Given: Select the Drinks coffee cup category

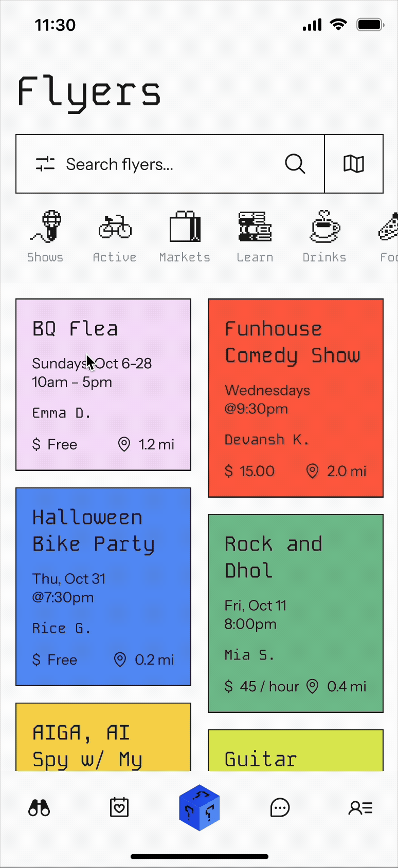Looking at the screenshot, I should pos(324,236).
